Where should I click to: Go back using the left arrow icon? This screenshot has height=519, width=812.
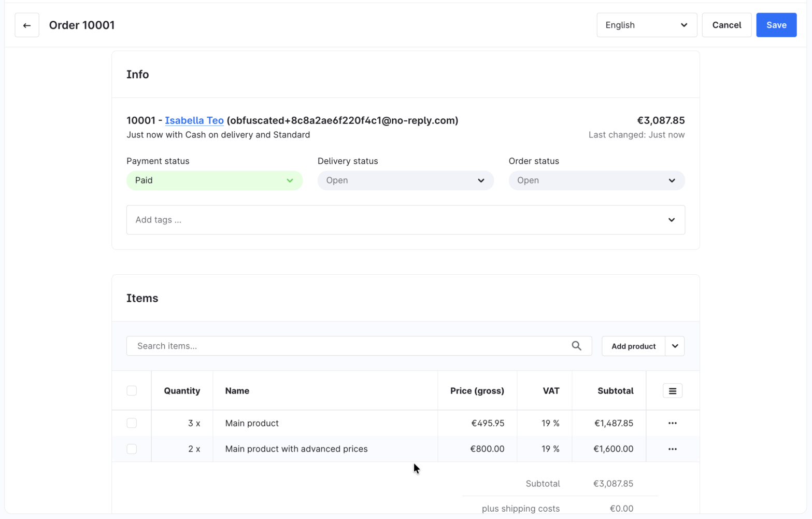27,25
